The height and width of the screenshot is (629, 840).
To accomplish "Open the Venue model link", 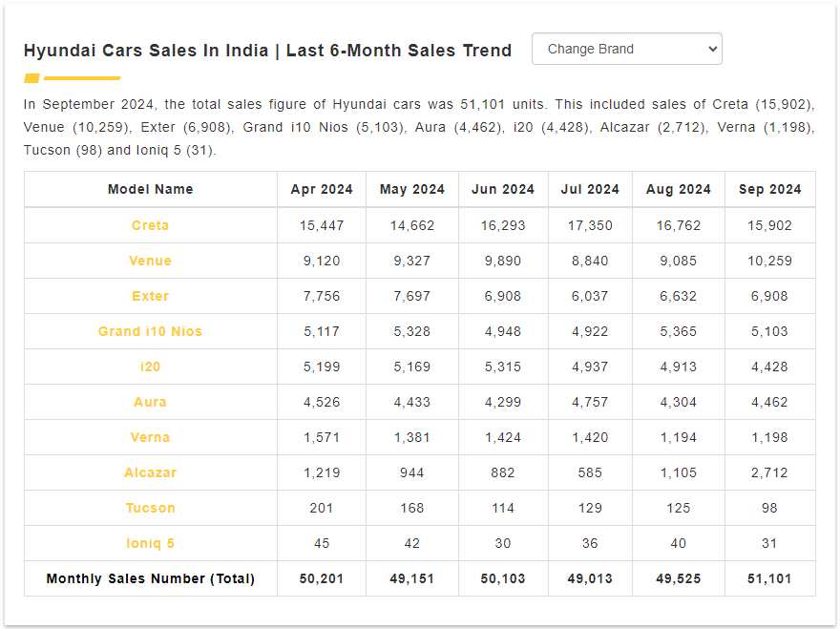I will tap(151, 261).
